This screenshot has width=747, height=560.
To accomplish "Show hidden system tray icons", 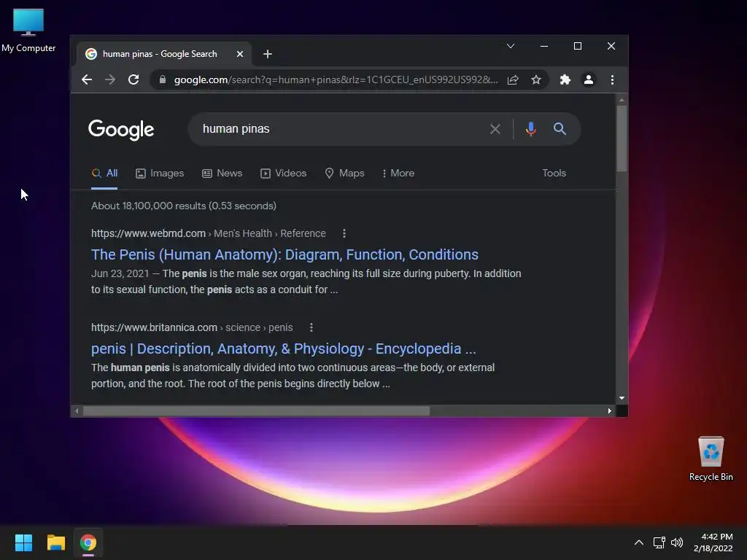I will click(639, 542).
